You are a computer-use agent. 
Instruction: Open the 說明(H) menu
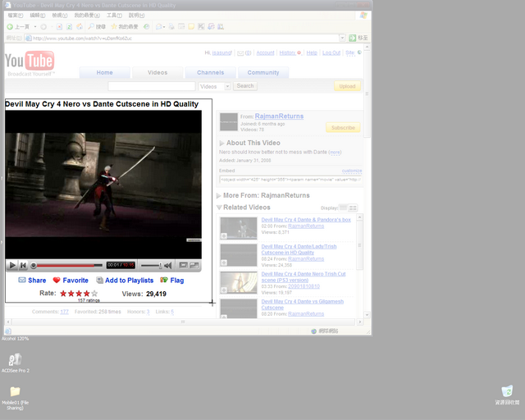[x=137, y=16]
